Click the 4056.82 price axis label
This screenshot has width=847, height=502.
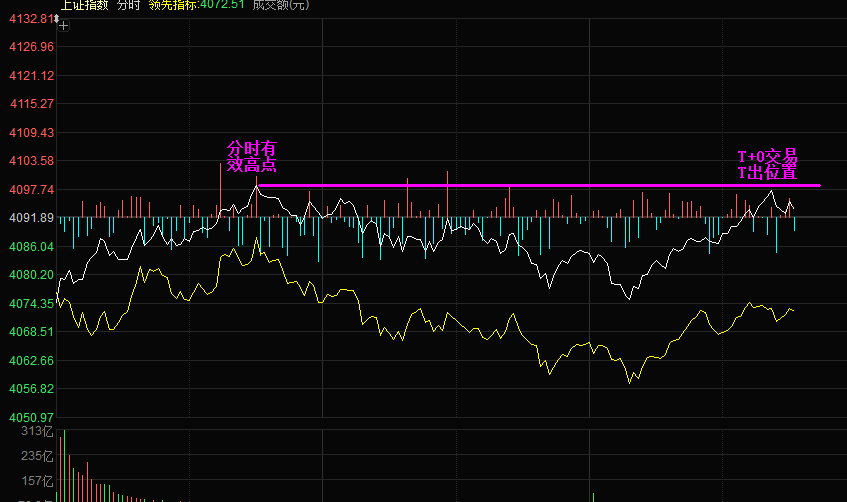[x=31, y=389]
